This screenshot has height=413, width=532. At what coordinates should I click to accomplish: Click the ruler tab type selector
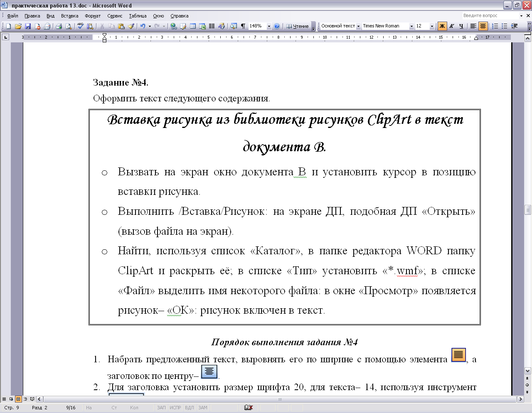tap(5, 37)
